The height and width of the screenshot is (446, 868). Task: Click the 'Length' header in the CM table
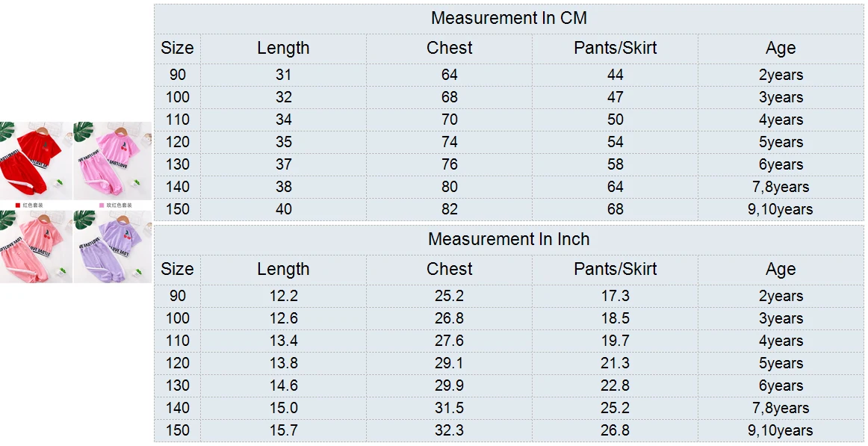click(x=283, y=48)
